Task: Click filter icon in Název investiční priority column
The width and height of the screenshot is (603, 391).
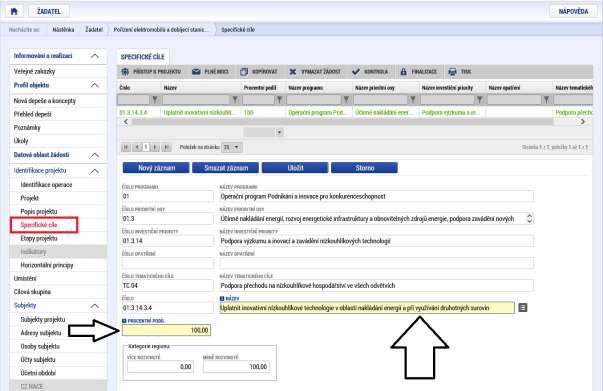Action: click(480, 100)
